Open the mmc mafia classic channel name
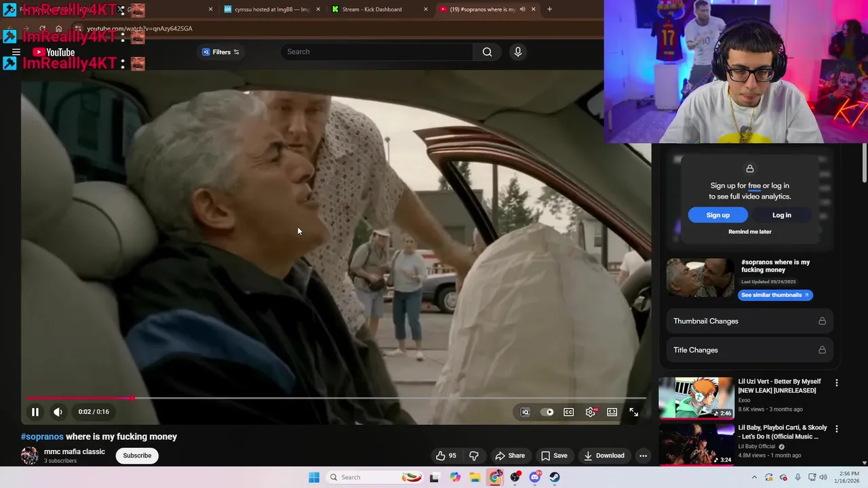The image size is (868, 488). [x=75, y=451]
